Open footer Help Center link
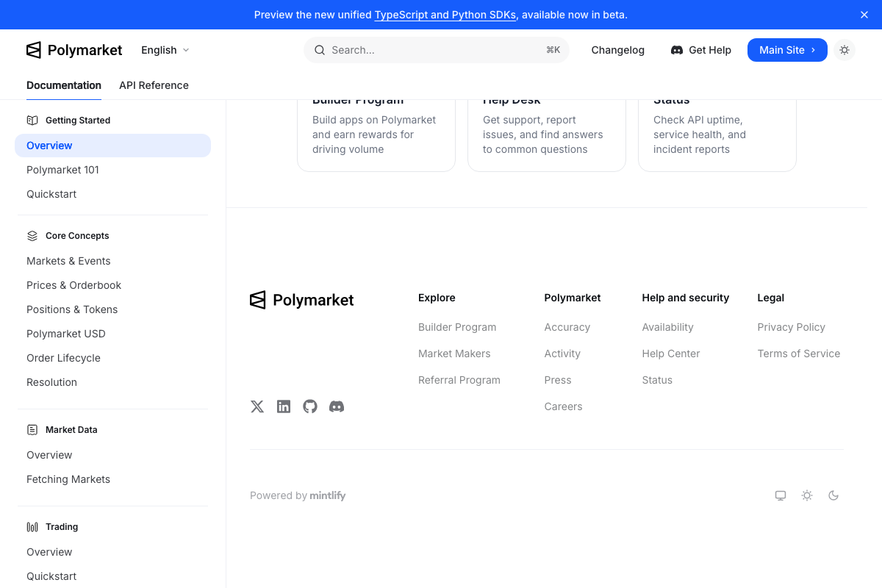882x588 pixels. (x=671, y=354)
